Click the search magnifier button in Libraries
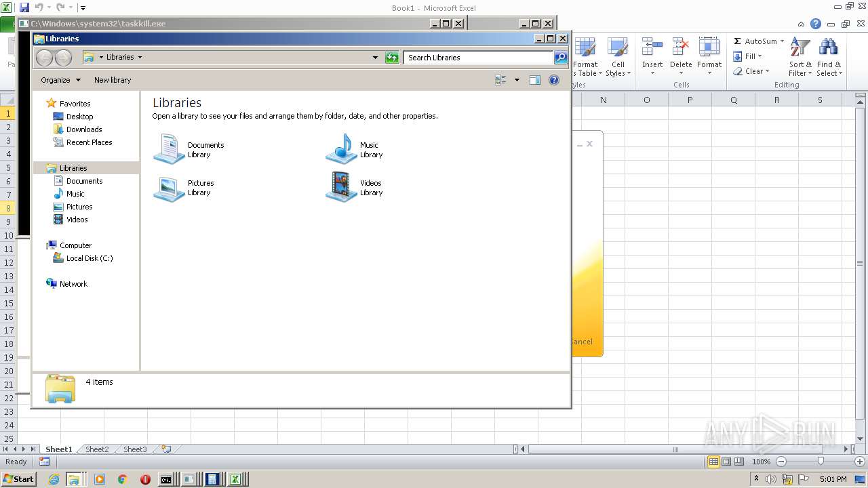Viewport: 868px width, 488px height. pos(561,58)
